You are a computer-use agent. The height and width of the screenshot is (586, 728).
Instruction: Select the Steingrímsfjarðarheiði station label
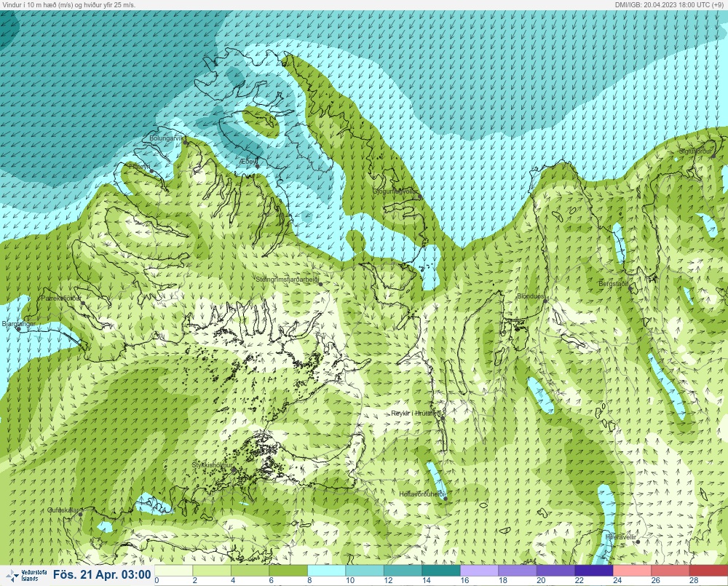[288, 280]
